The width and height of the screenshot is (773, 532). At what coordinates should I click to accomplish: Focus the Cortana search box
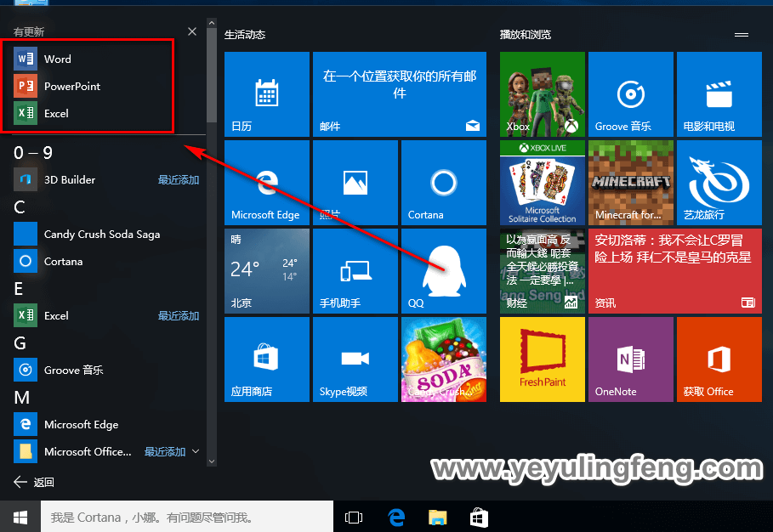click(187, 517)
